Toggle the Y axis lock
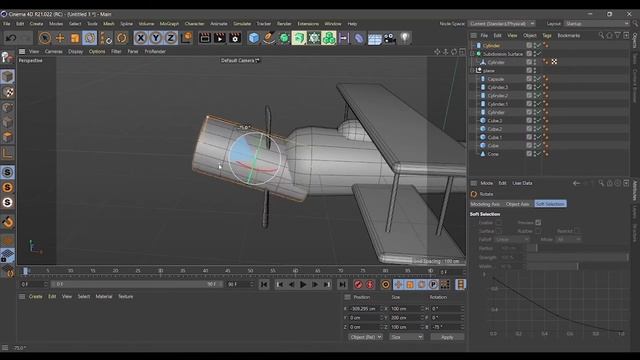 pyautogui.click(x=156, y=38)
